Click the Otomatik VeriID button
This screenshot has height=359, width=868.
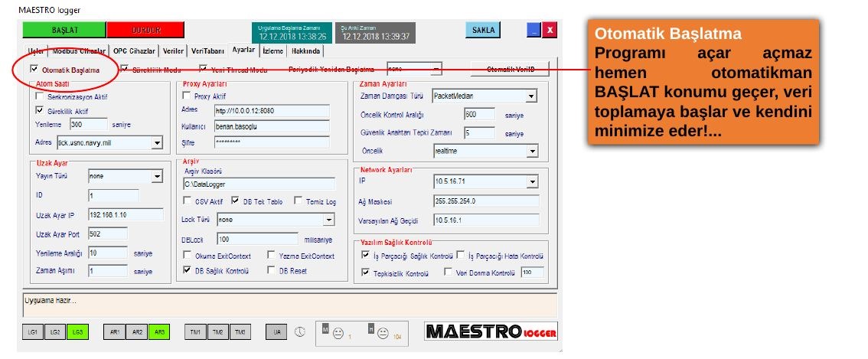[510, 69]
